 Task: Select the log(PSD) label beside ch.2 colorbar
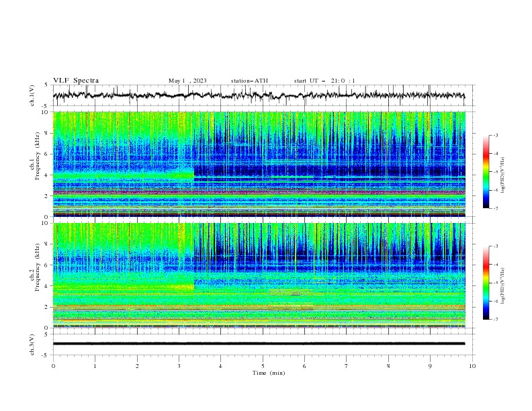[502, 285]
